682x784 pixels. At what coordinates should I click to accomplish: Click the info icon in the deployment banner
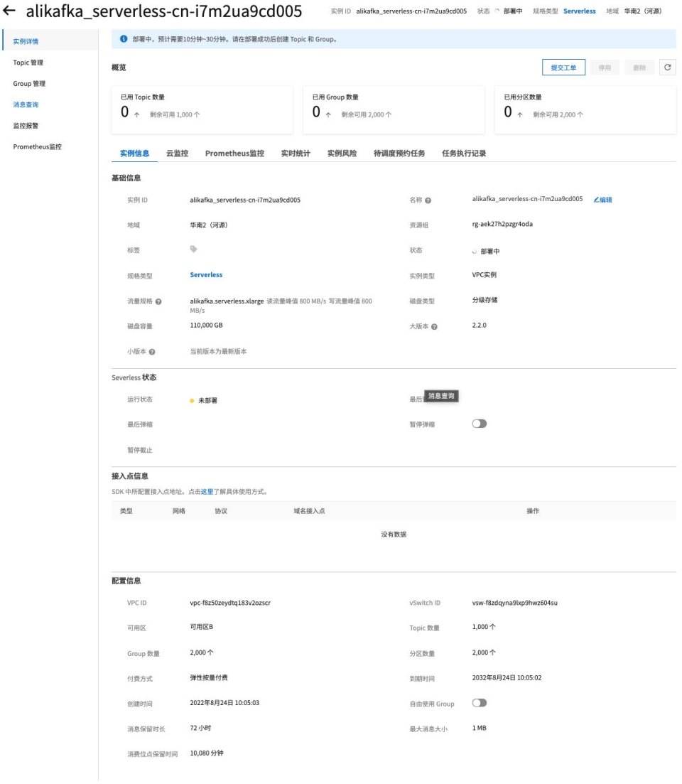[x=124, y=39]
